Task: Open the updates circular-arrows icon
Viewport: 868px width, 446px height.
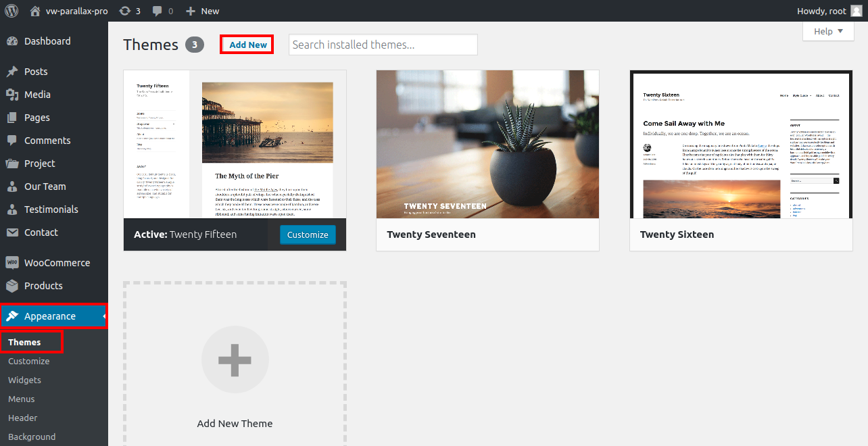Action: (x=125, y=11)
